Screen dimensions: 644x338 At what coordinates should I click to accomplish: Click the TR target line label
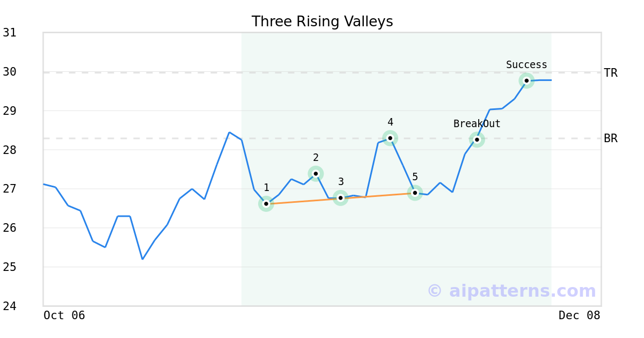click(x=611, y=73)
